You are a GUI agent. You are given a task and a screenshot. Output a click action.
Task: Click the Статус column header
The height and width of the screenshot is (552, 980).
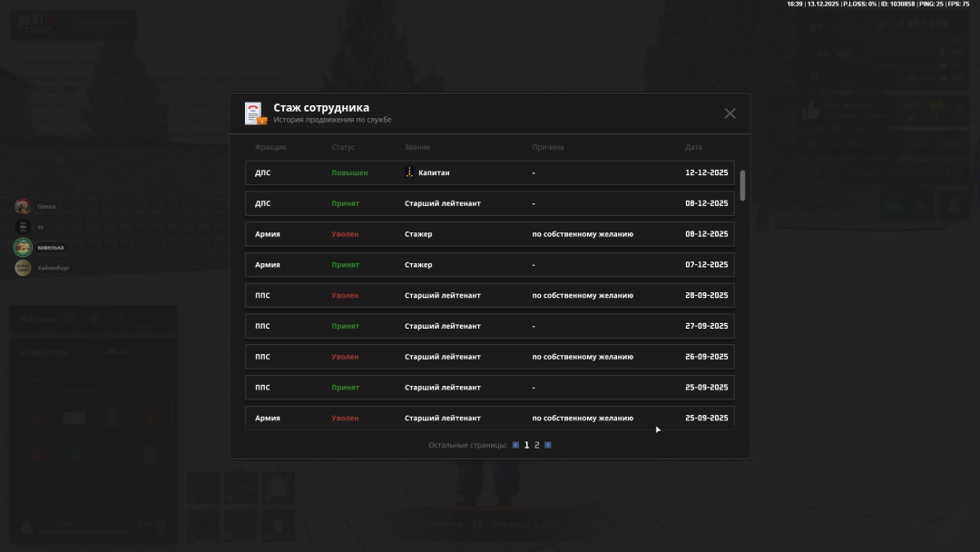click(343, 147)
